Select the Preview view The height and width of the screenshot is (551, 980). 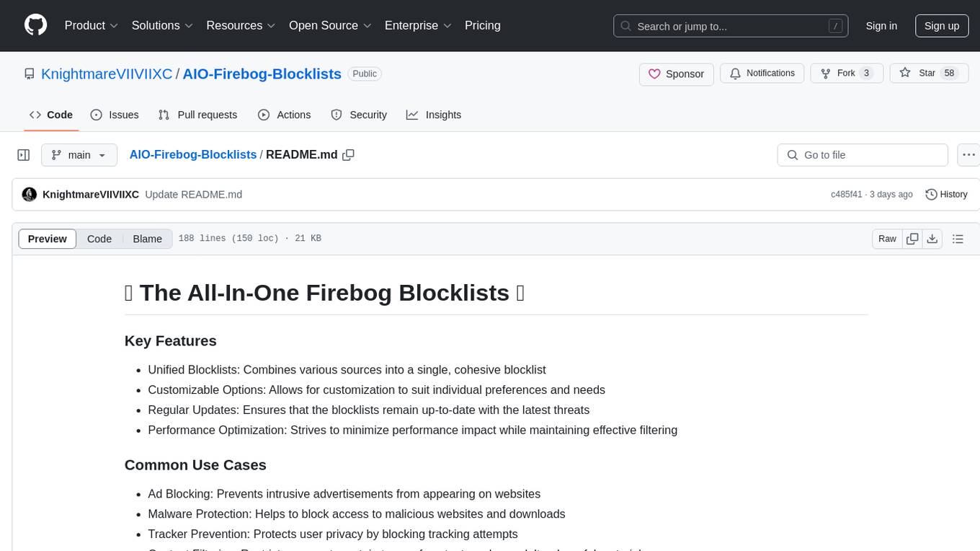point(48,239)
